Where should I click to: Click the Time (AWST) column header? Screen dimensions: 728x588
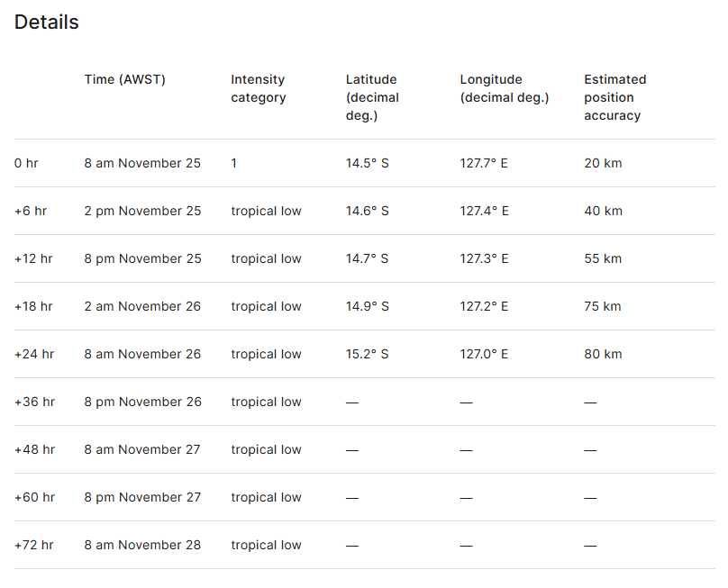pos(125,79)
